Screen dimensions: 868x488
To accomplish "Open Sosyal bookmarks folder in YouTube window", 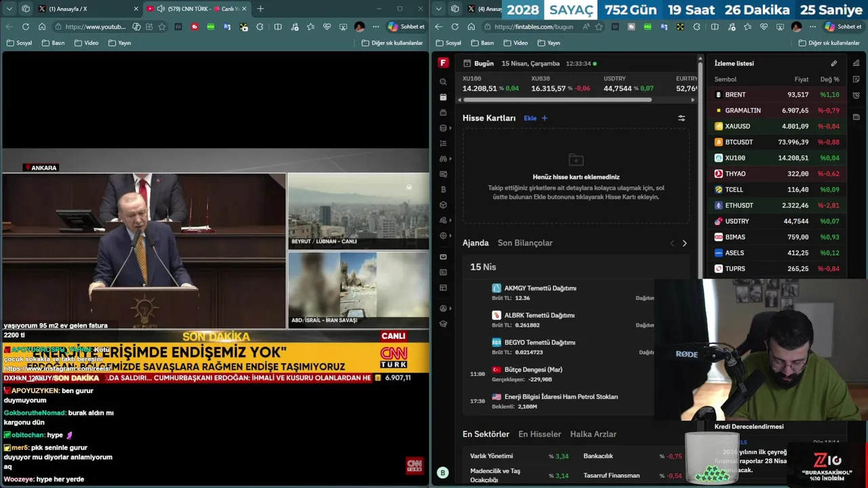I will [19, 43].
